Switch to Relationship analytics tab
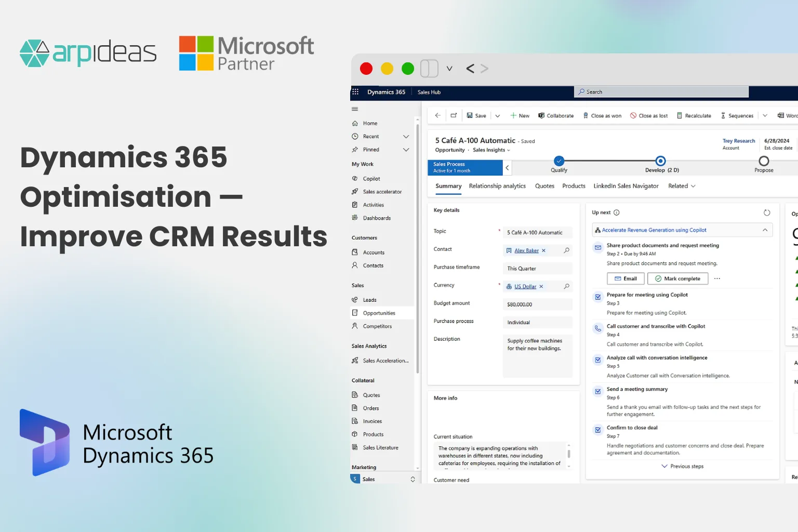The width and height of the screenshot is (798, 532). [497, 186]
